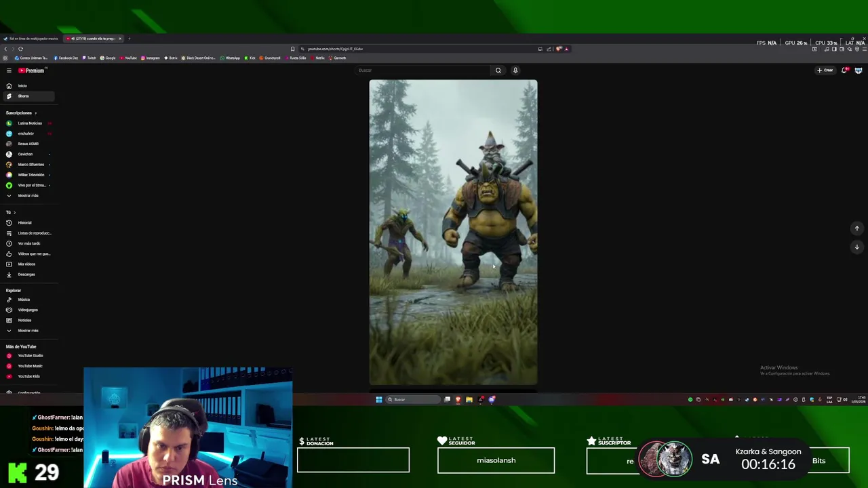Open Brave browser from taskbar
The width and height of the screenshot is (868, 488).
[x=458, y=399]
